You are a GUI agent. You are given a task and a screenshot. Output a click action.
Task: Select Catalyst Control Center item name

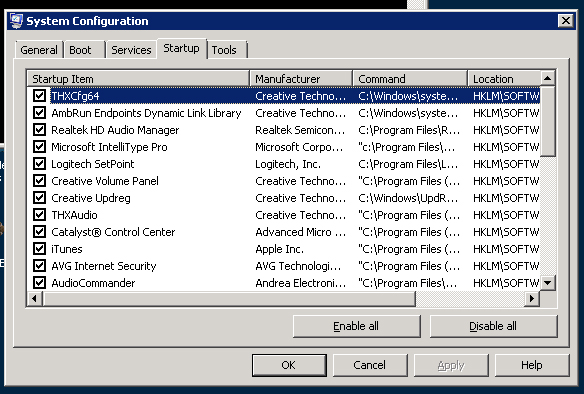coord(113,232)
